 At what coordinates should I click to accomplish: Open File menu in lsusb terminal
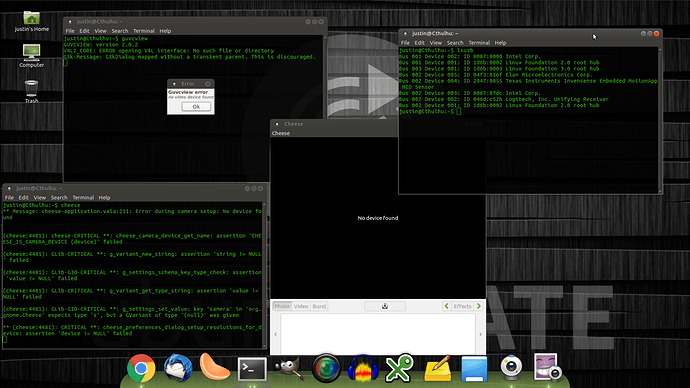click(x=405, y=43)
